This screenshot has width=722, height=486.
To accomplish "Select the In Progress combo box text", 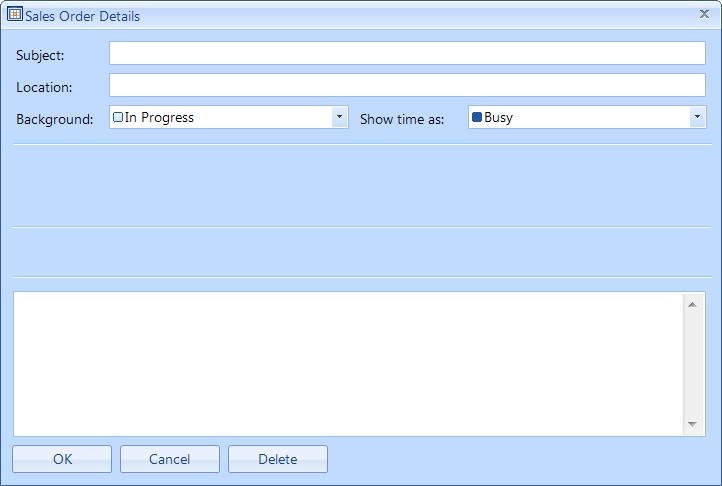I will 160,117.
